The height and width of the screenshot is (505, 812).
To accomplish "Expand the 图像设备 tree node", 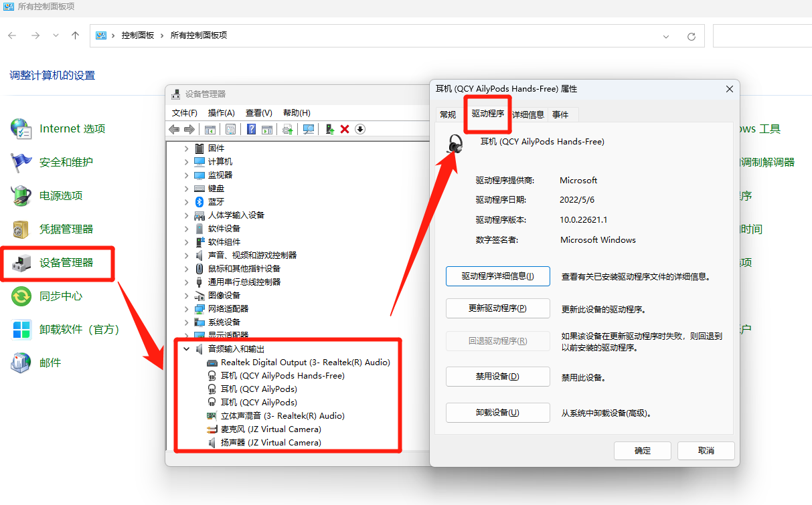I will pyautogui.click(x=187, y=295).
